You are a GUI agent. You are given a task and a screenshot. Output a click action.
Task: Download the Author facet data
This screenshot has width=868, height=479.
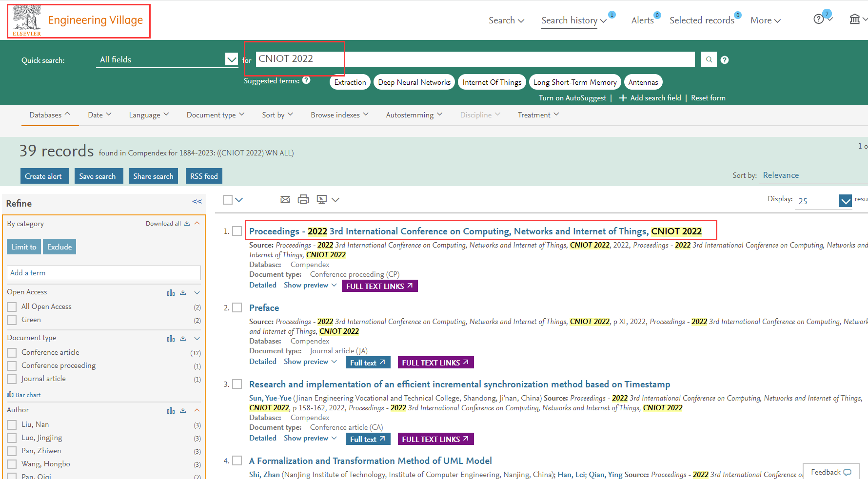pyautogui.click(x=183, y=410)
